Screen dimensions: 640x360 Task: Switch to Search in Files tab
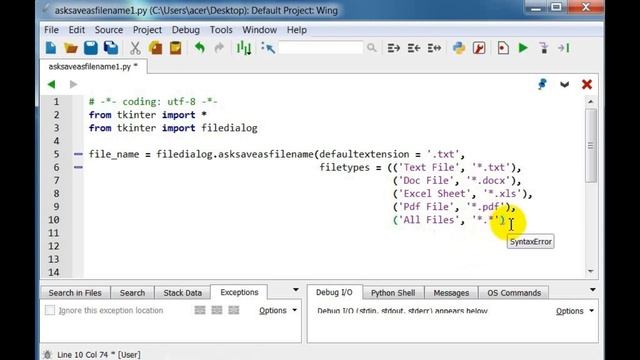(75, 293)
